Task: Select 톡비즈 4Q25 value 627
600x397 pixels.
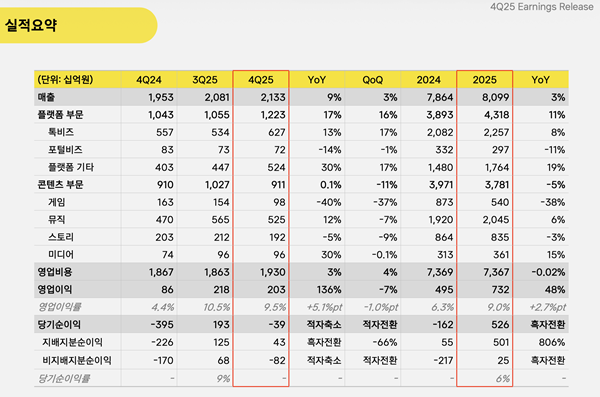Action: [x=277, y=132]
